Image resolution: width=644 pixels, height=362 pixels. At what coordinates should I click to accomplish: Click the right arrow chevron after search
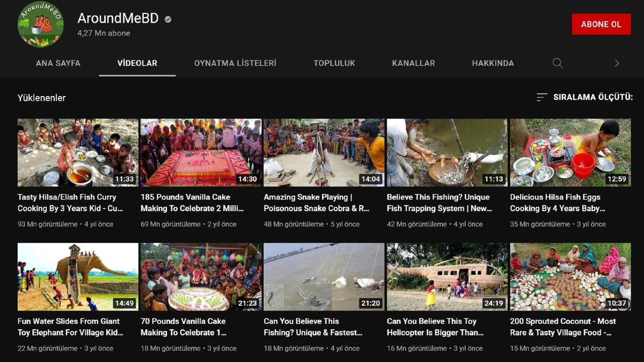[617, 63]
